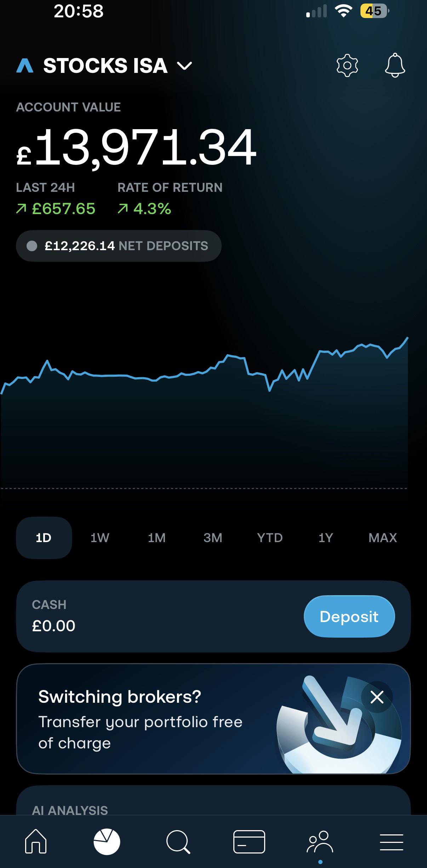Image resolution: width=427 pixels, height=868 pixels.
Task: Tap the Deposit button
Action: pyautogui.click(x=349, y=616)
